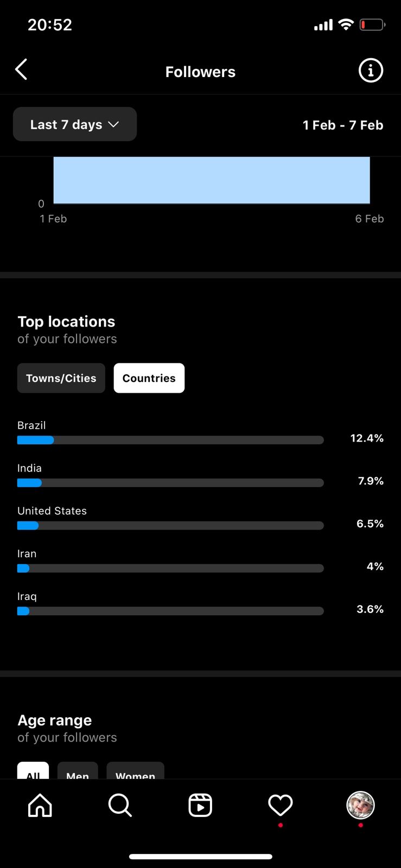Open profile via avatar thumbnail
This screenshot has width=401, height=868.
point(361,805)
